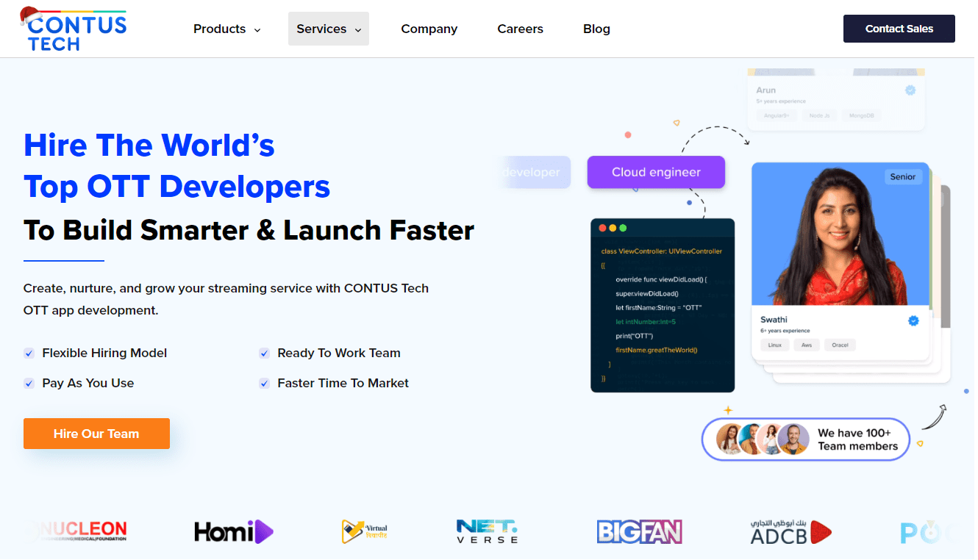Click the Contact Sales button
The height and width of the screenshot is (560, 978).
[899, 29]
